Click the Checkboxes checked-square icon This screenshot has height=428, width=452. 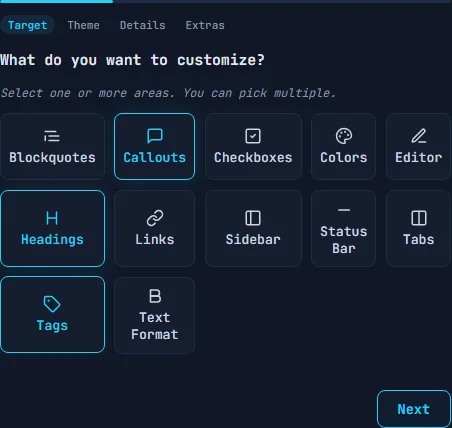253,136
